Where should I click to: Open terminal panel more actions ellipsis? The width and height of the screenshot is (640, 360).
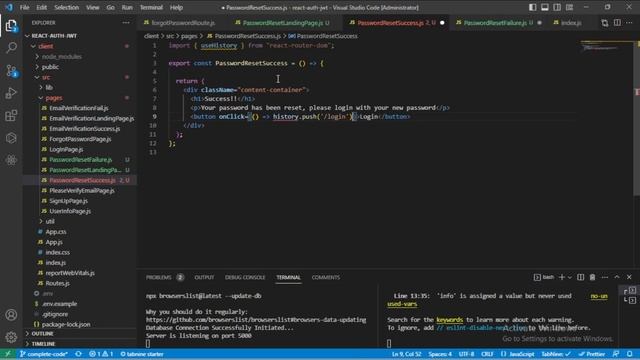click(x=604, y=277)
